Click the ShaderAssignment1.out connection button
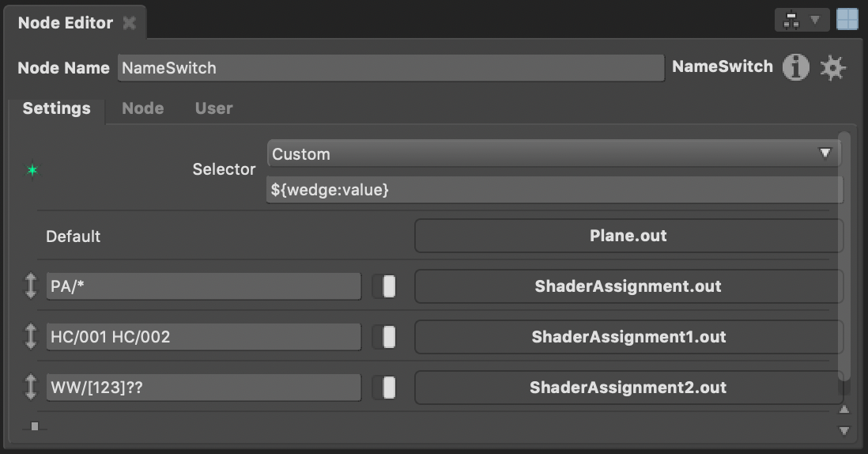The width and height of the screenshot is (868, 454). tap(628, 337)
